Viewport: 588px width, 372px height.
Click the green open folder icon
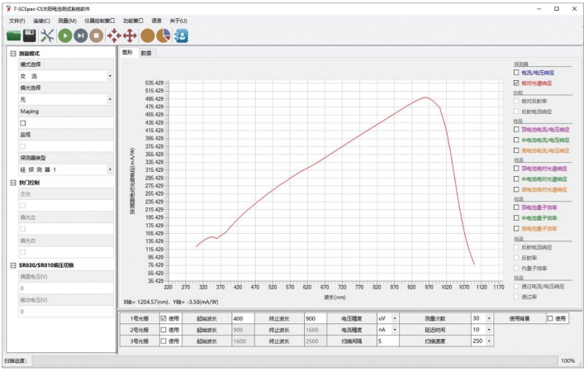pos(14,36)
